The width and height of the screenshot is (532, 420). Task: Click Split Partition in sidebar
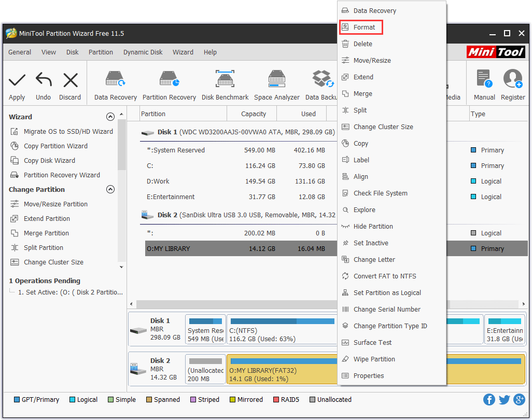pos(37,248)
